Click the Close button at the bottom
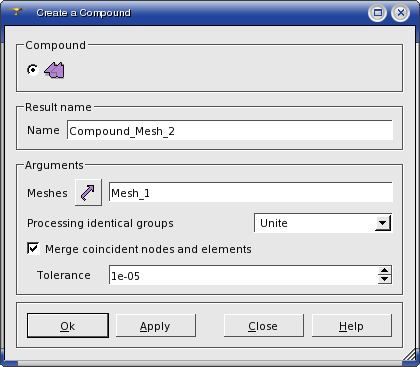 pyautogui.click(x=264, y=326)
